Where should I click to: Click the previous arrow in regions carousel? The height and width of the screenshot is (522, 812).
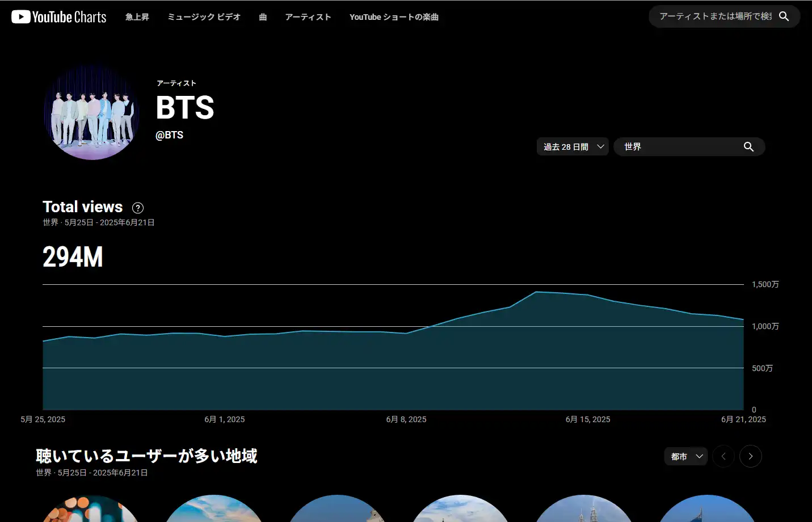tap(723, 456)
